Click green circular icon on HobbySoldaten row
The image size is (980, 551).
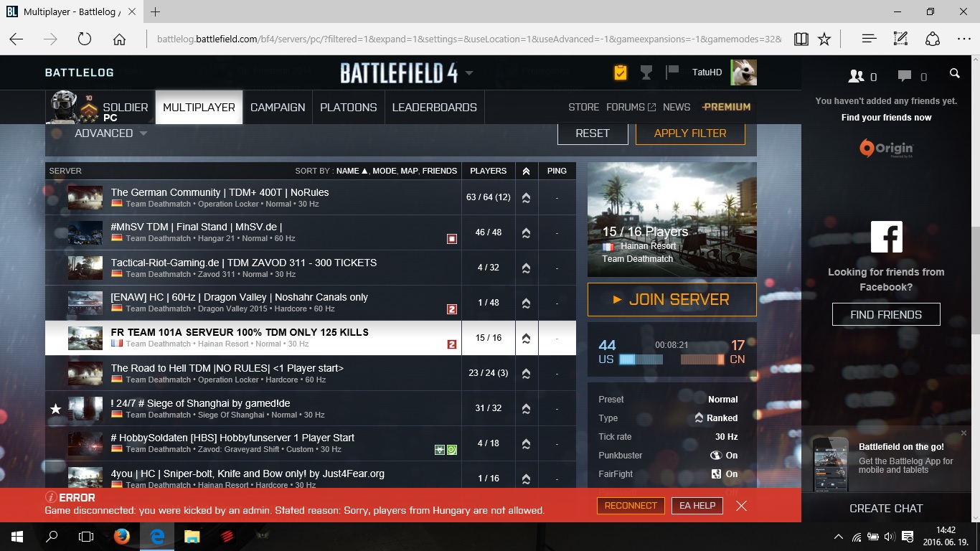point(452,450)
